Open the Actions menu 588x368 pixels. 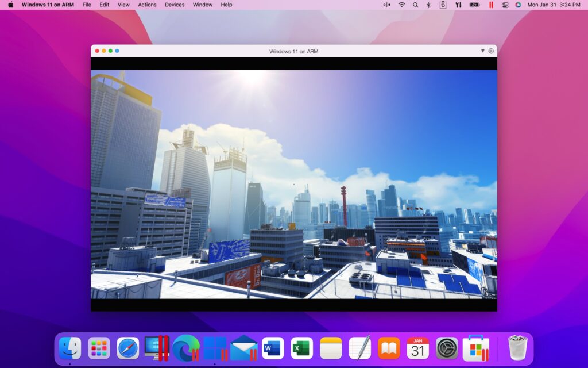[x=147, y=5]
